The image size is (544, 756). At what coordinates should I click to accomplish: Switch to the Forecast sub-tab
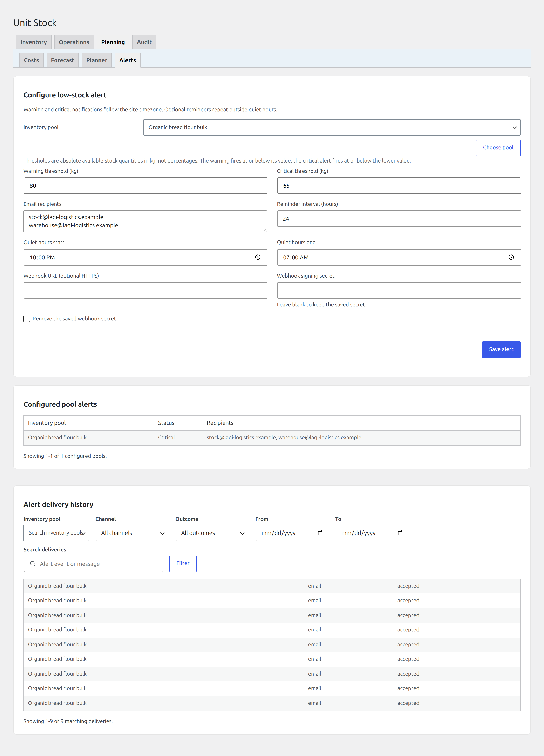point(63,60)
